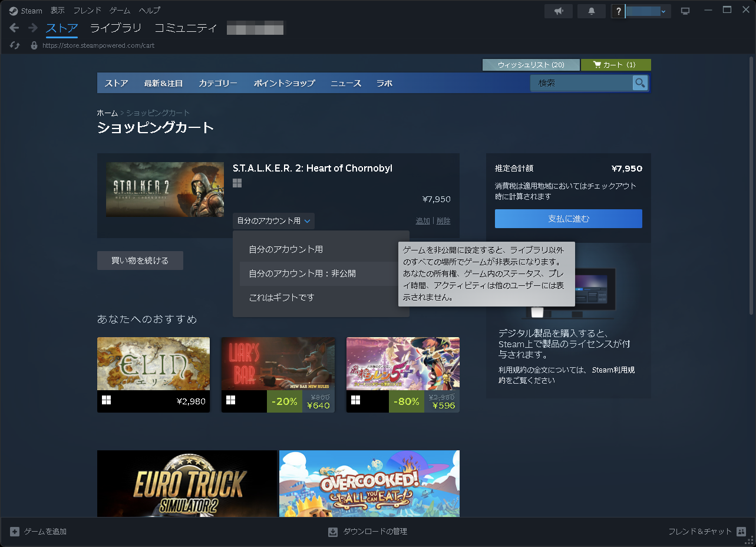The height and width of the screenshot is (547, 756).
Task: Mute Steam sounds with the speaker icon
Action: (558, 11)
